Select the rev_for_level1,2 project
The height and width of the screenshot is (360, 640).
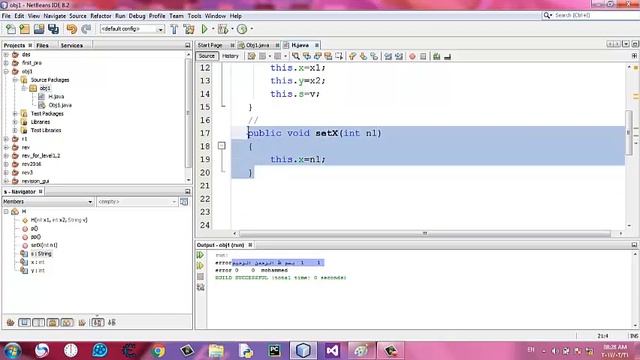click(x=41, y=156)
